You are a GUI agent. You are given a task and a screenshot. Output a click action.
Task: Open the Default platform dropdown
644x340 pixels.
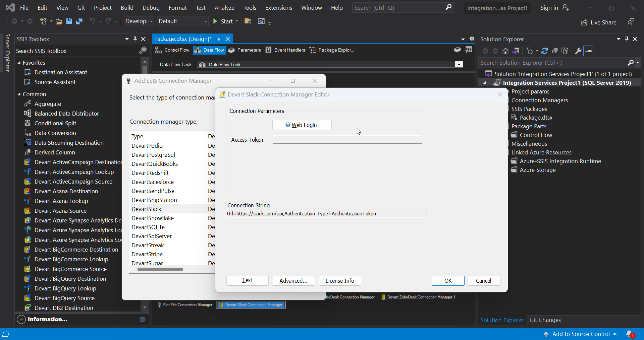point(205,21)
